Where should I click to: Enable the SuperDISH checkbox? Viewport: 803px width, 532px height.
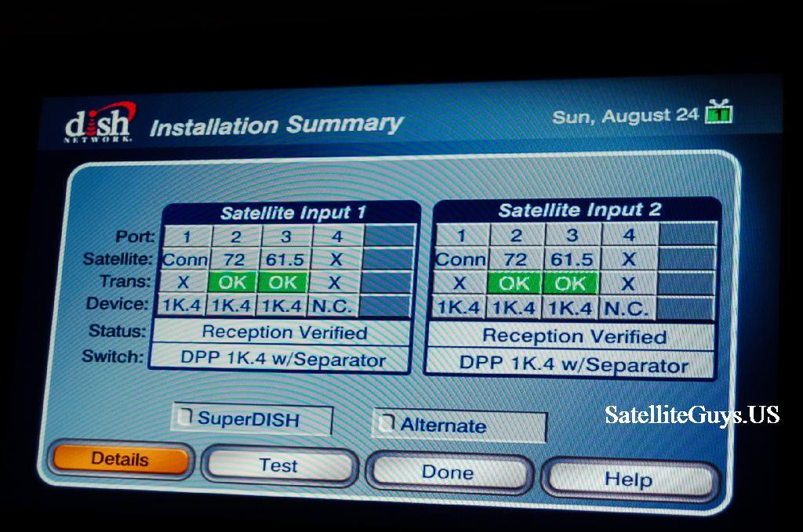183,417
